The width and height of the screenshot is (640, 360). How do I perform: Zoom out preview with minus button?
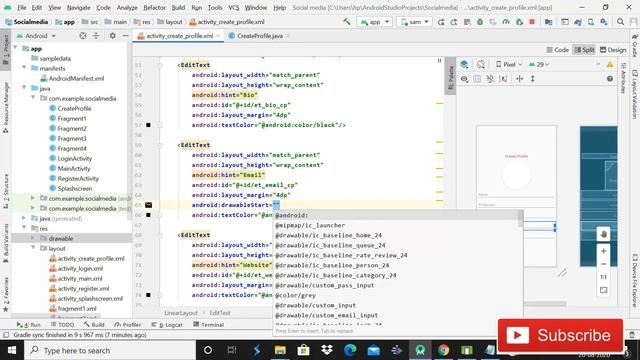click(x=603, y=264)
